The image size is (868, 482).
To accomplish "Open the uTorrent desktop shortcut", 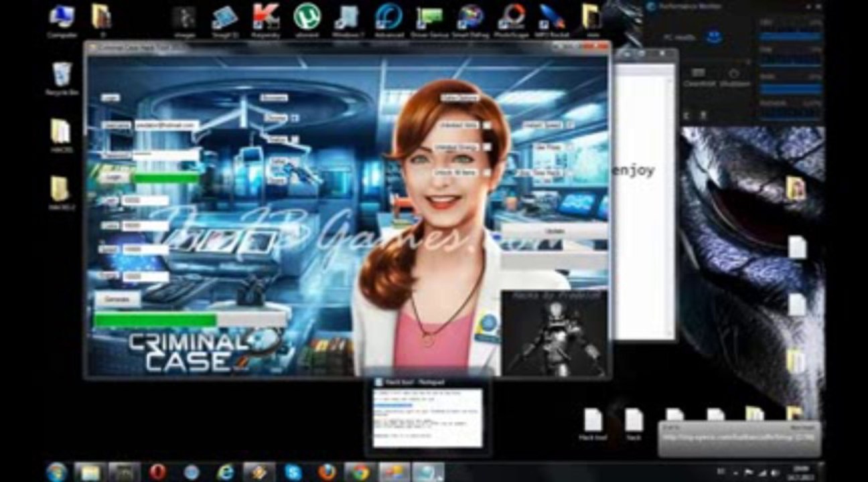I will click(307, 20).
